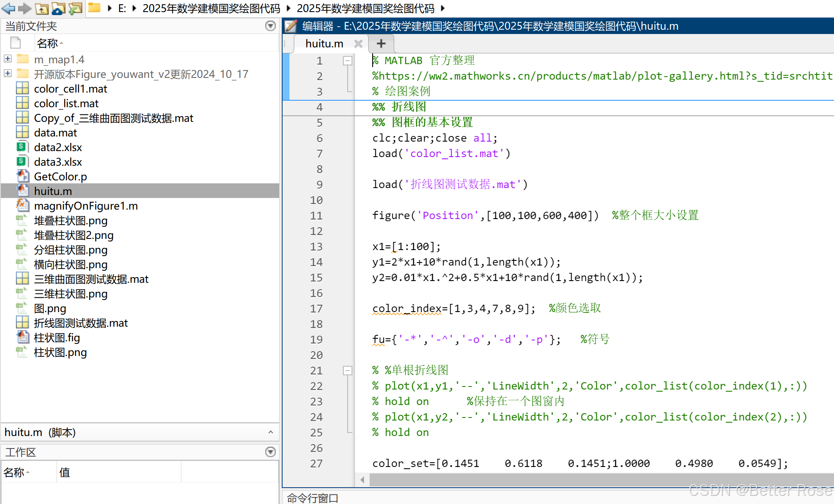Image resolution: width=834 pixels, height=504 pixels.
Task: Click drive E: in the address path
Action: point(122,8)
